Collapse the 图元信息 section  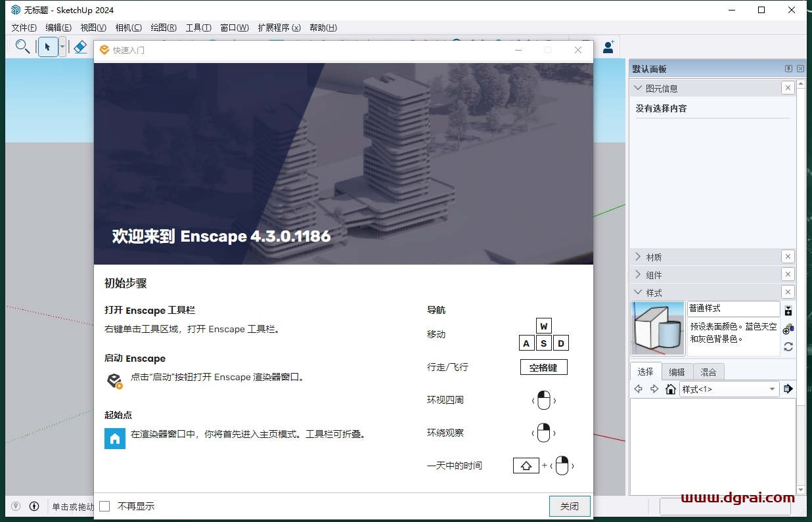pyautogui.click(x=638, y=88)
